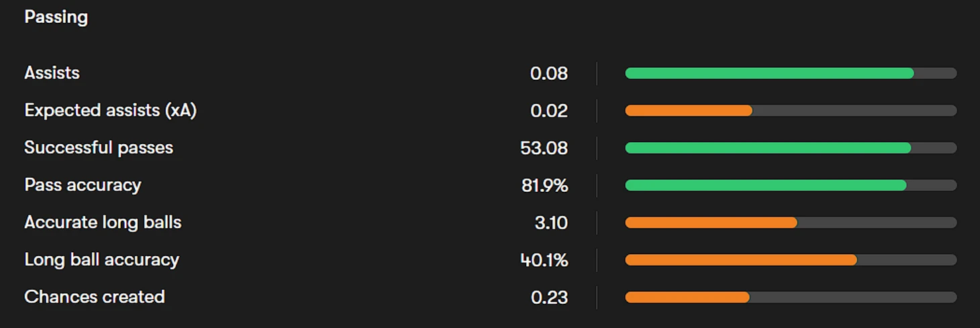Click the 0.08 assists value
980x328 pixels.
[549, 73]
